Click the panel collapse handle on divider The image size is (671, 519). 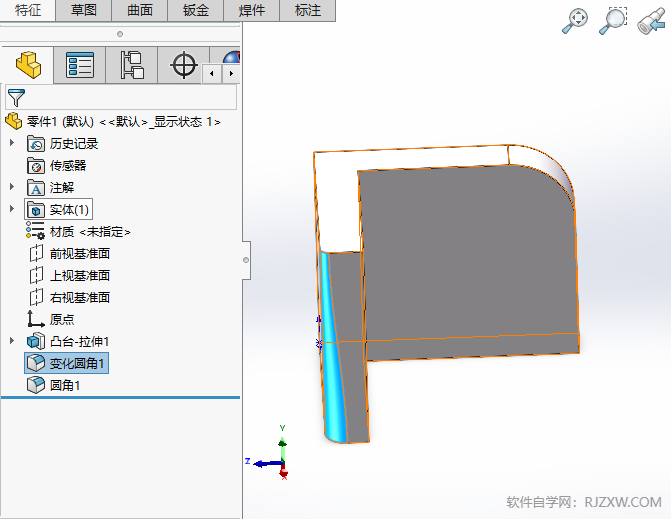(x=246, y=260)
